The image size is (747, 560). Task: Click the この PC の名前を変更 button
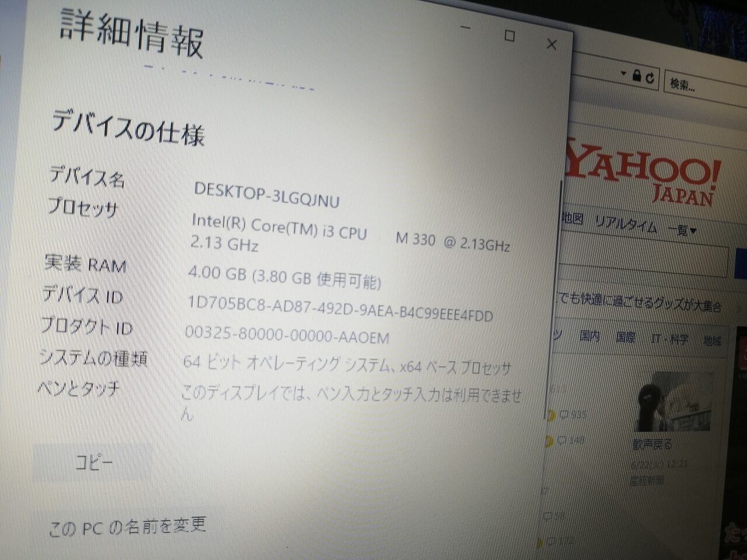128,527
